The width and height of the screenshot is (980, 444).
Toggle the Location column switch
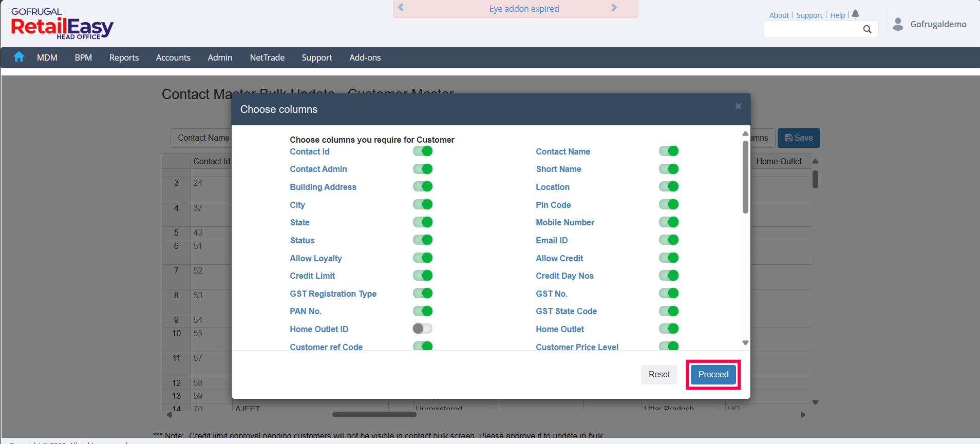(669, 186)
